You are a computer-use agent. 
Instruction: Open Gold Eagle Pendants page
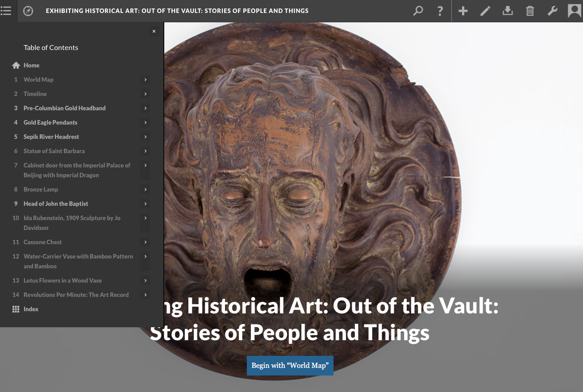(x=50, y=122)
